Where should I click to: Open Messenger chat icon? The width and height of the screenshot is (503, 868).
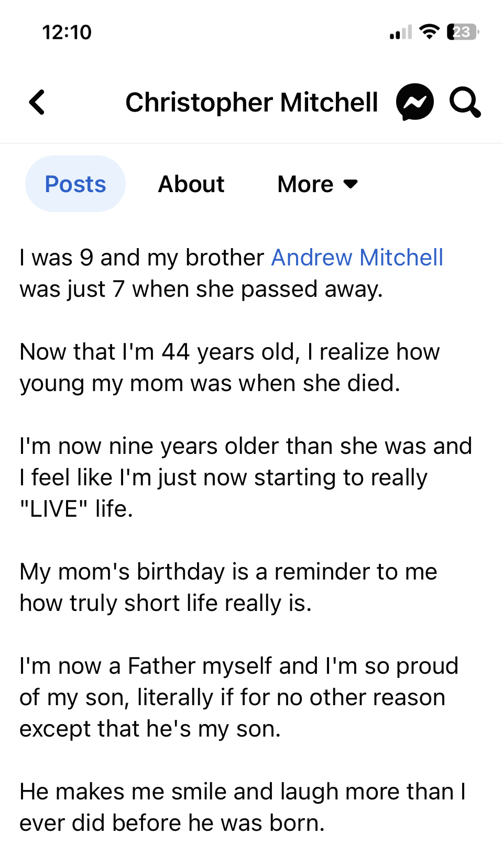415,102
